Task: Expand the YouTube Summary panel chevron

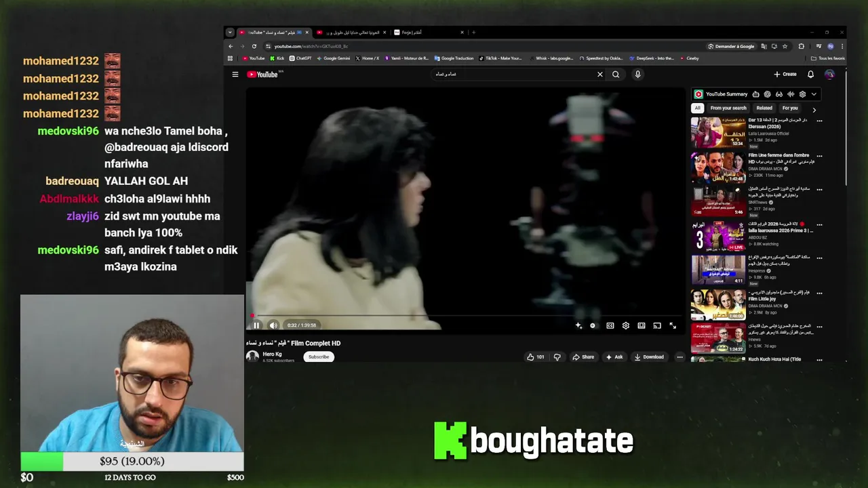Action: click(814, 94)
